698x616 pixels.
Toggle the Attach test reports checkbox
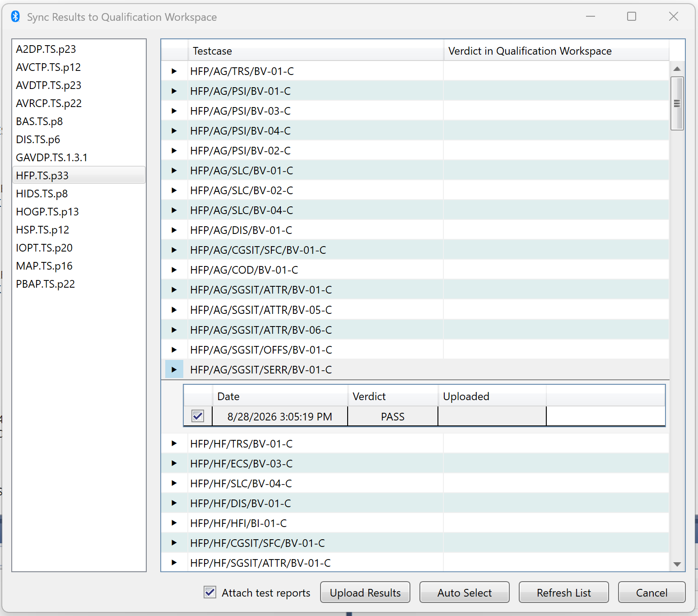click(x=210, y=592)
